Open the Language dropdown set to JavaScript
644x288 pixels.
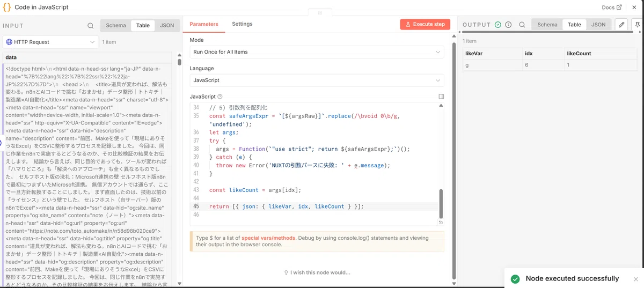[317, 80]
